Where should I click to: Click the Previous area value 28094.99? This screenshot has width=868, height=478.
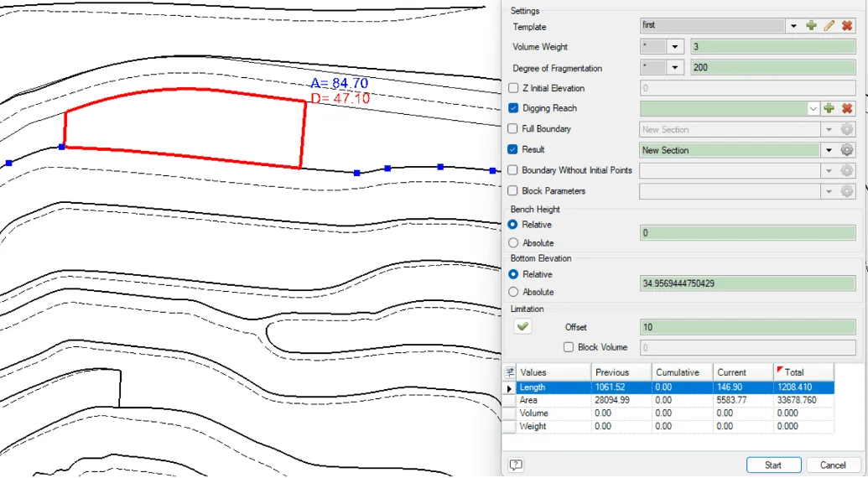pos(612,400)
